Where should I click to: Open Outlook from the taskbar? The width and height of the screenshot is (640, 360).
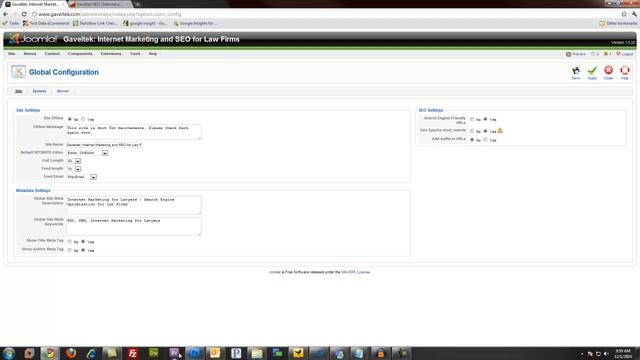[x=215, y=353]
